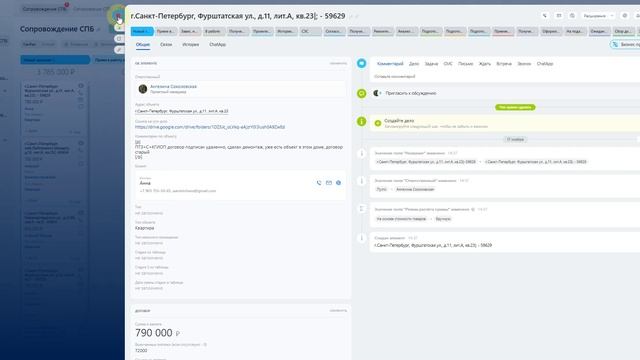Click address field value г.Санкт-Петербург

(x=182, y=111)
